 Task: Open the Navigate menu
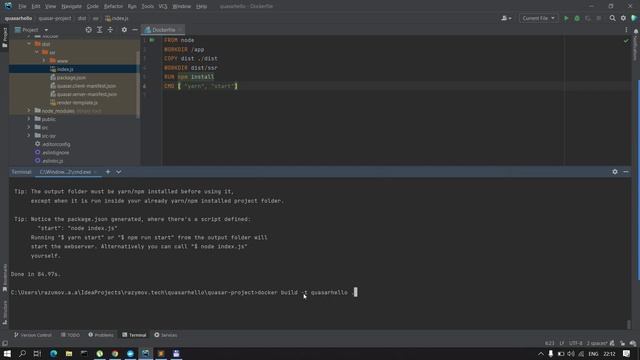[x=71, y=7]
